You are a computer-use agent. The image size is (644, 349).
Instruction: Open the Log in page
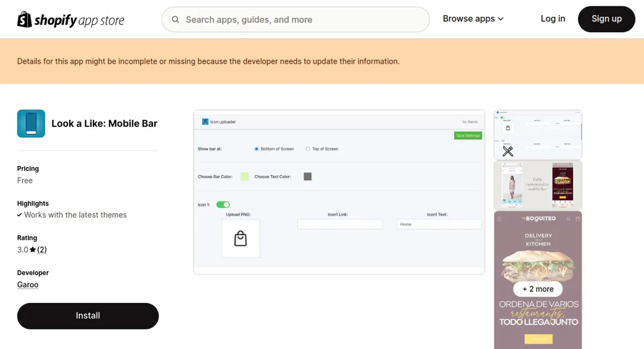(x=553, y=19)
